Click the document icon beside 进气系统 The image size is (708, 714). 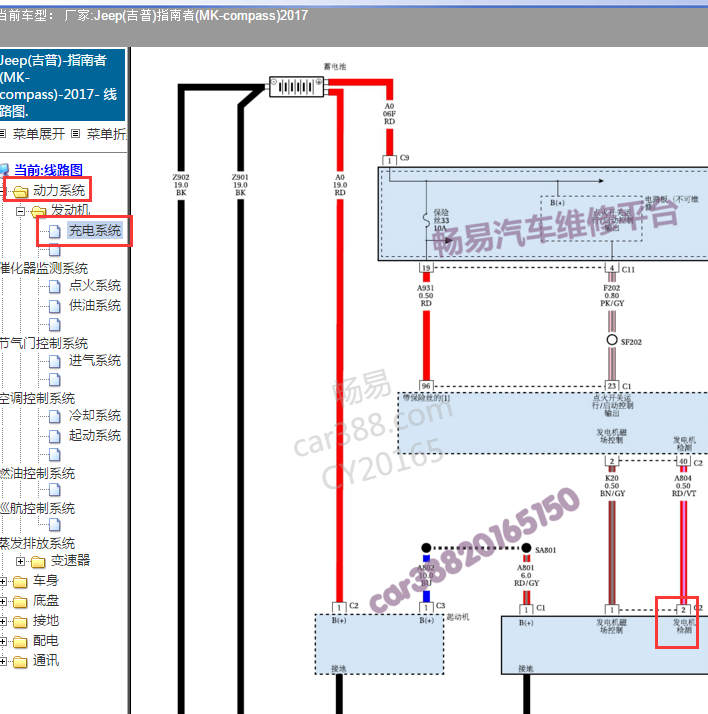(x=55, y=361)
